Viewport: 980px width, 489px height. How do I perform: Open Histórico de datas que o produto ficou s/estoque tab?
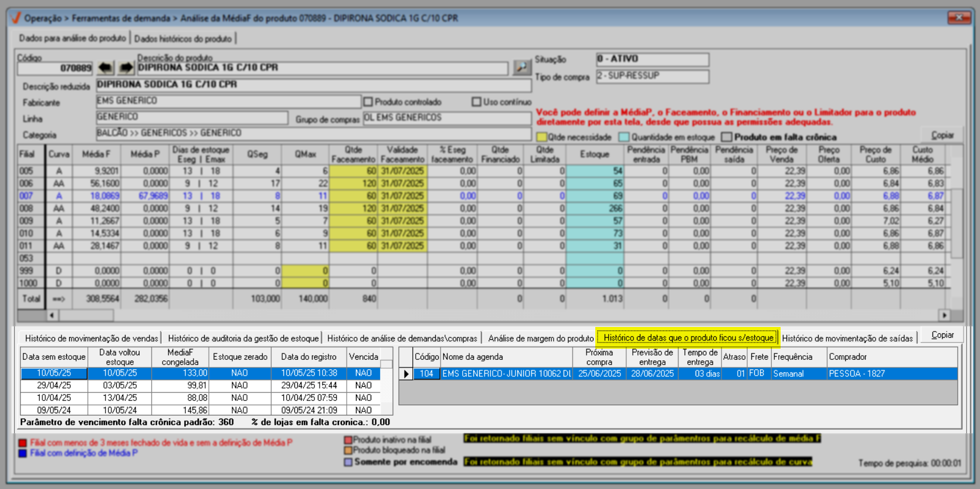pos(689,338)
